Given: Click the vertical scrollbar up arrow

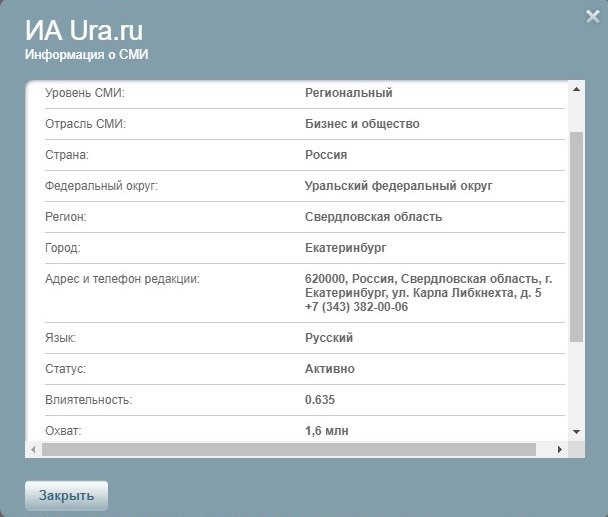Looking at the screenshot, I should pos(577,89).
